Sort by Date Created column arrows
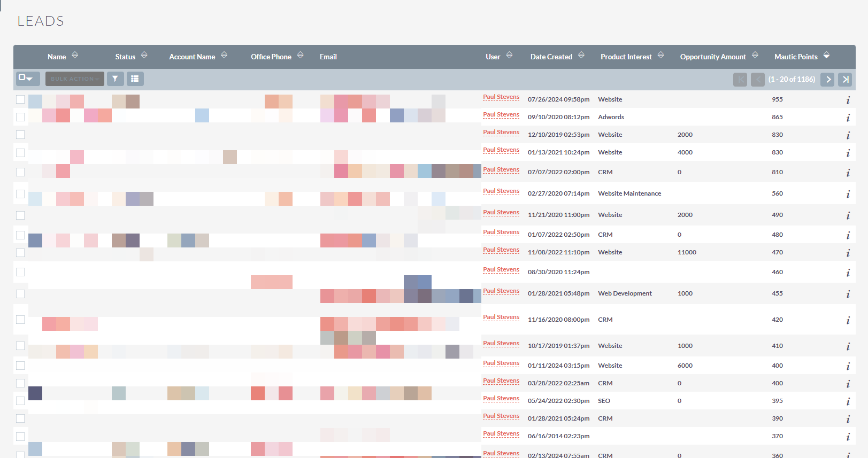This screenshot has width=868, height=458. (x=581, y=55)
